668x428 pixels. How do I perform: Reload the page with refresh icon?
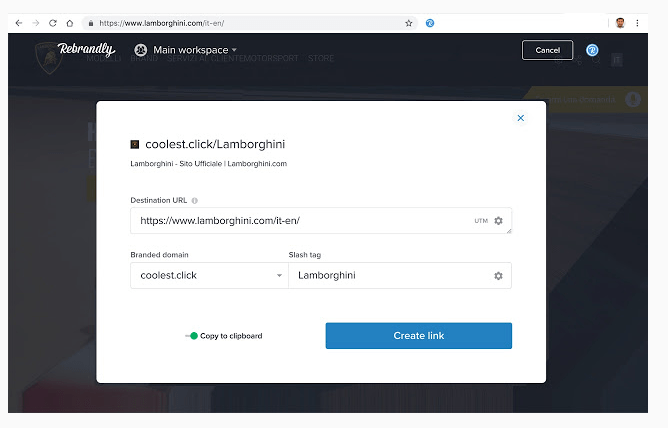53,23
